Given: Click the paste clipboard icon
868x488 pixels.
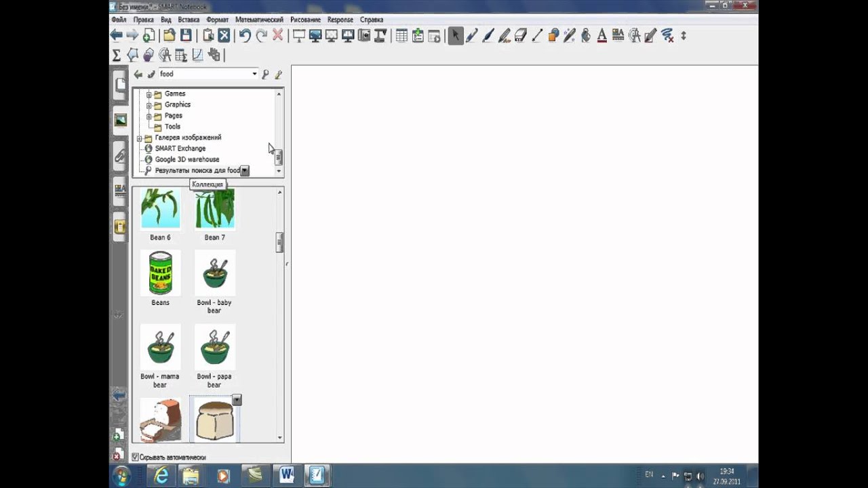Looking at the screenshot, I should [x=208, y=36].
